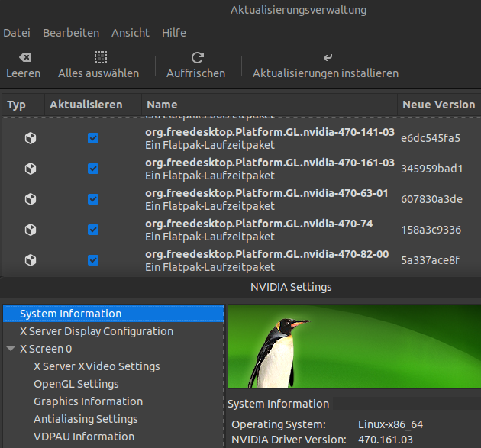Sort by the Name column header
481x448 pixels.
(162, 105)
